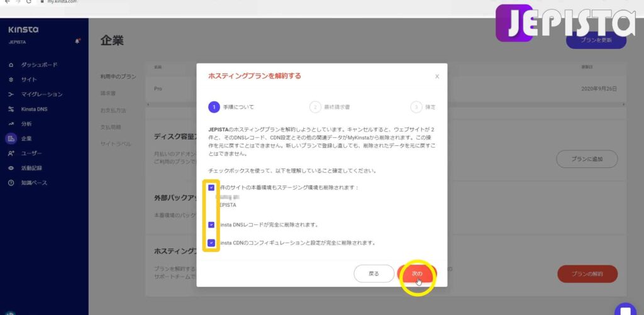The height and width of the screenshot is (315, 644).
Task: Click the company building icon
Action: pyautogui.click(x=11, y=139)
